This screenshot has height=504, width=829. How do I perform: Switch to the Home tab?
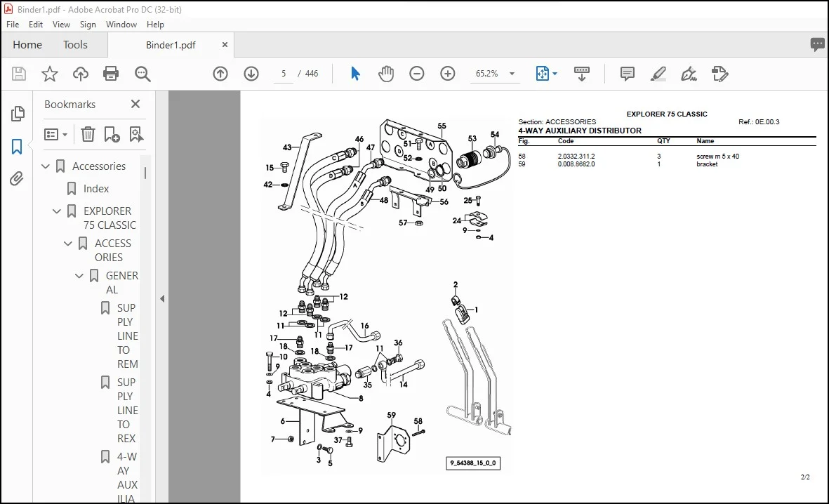(x=27, y=45)
